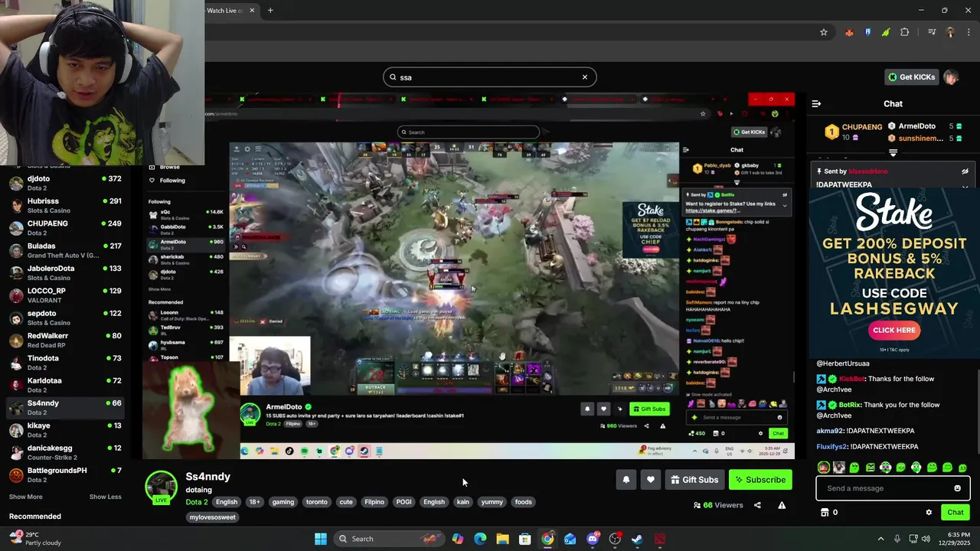980x551 pixels.
Task: Open the djdoto channel in the sidebar
Action: [64, 183]
